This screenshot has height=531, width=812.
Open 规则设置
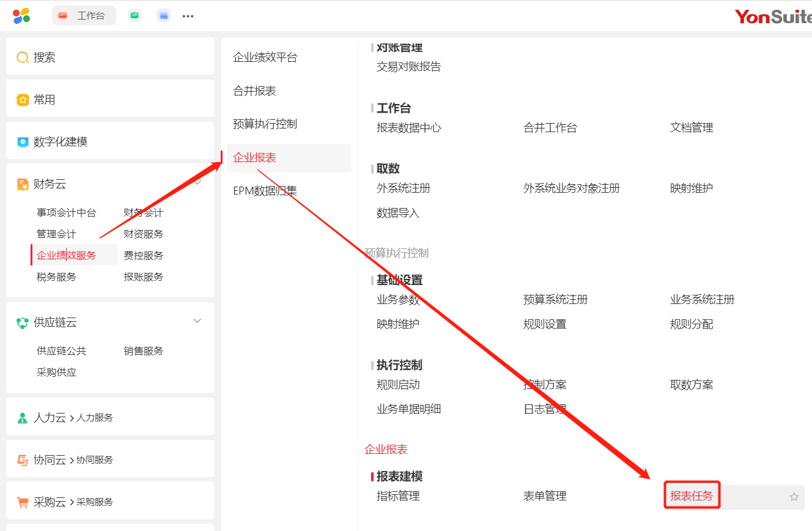[x=545, y=324]
